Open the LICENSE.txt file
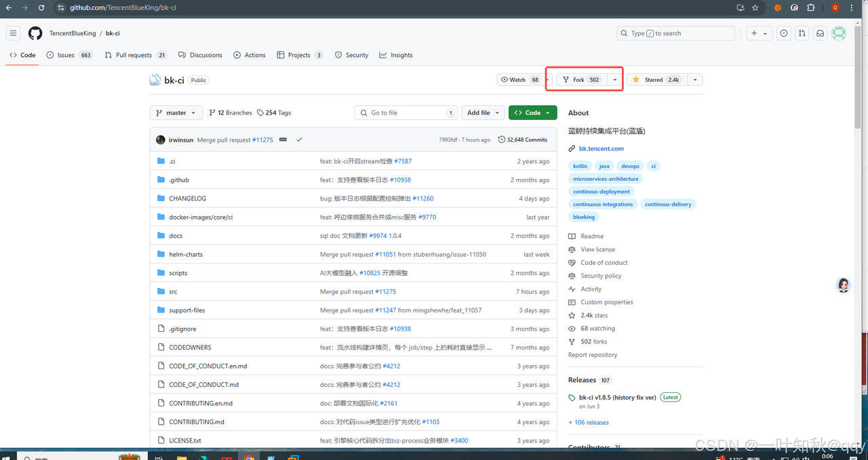This screenshot has width=868, height=460. pos(185,440)
